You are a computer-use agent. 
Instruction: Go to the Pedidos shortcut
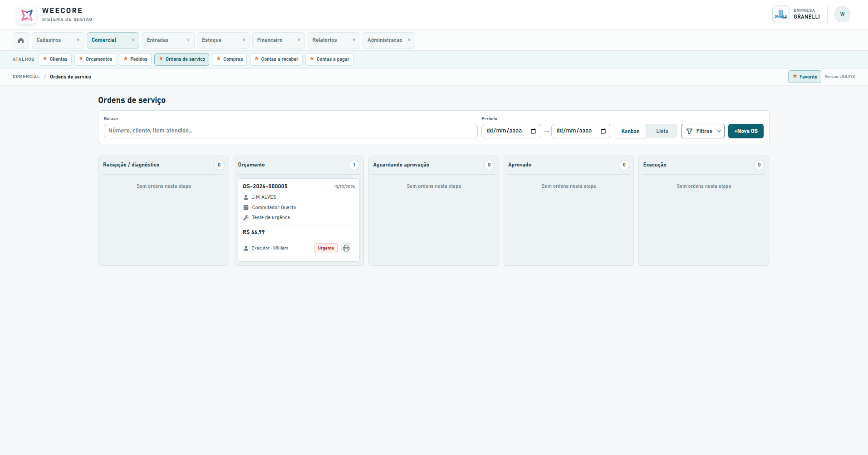click(135, 59)
